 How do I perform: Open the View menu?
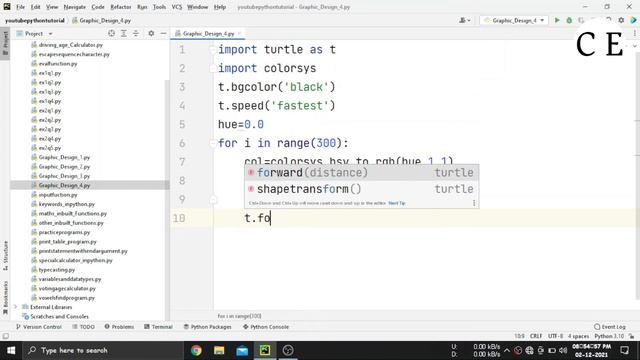click(52, 7)
